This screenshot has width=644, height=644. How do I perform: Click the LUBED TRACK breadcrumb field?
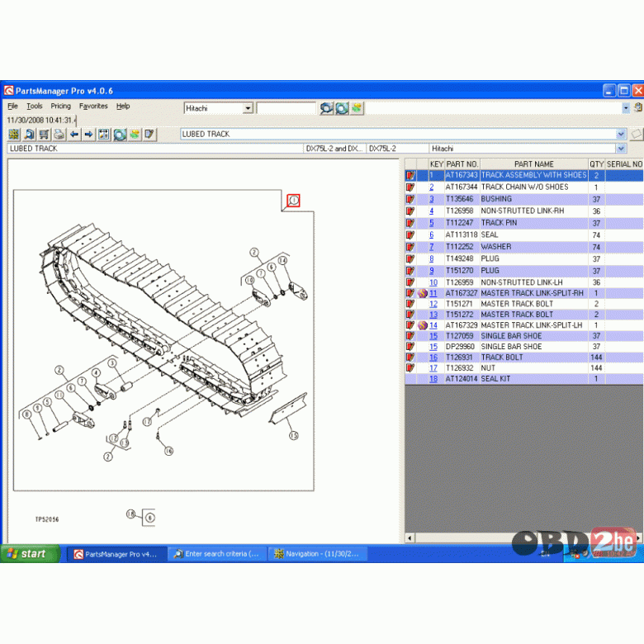point(155,149)
